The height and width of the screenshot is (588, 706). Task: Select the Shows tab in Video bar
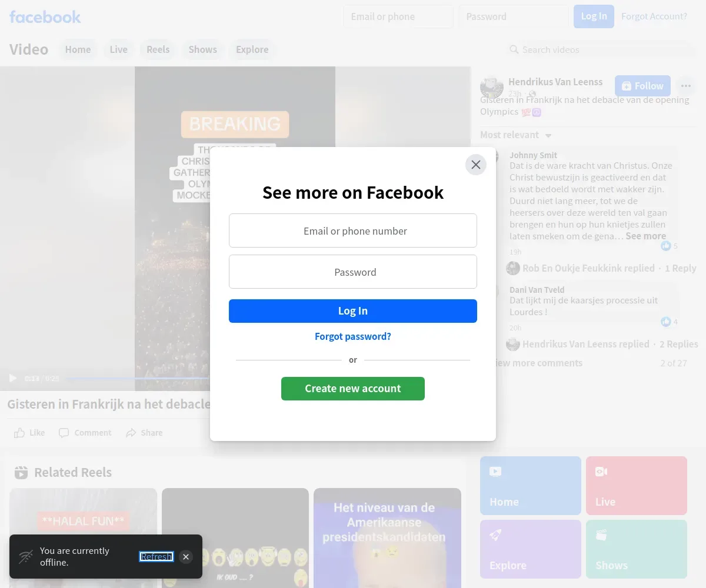pyautogui.click(x=202, y=49)
